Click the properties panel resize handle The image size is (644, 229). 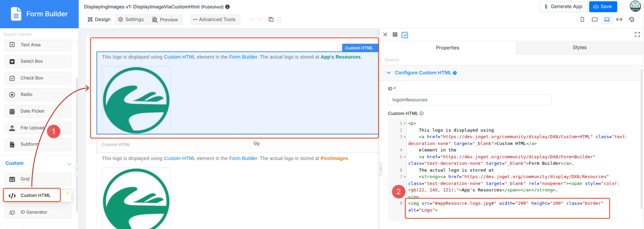[x=381, y=169]
